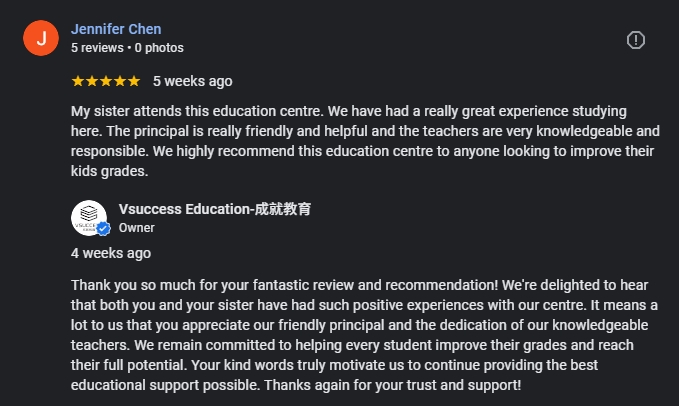This screenshot has width=679, height=406.
Task: Click the third gold rating star
Action: pyautogui.click(x=106, y=81)
